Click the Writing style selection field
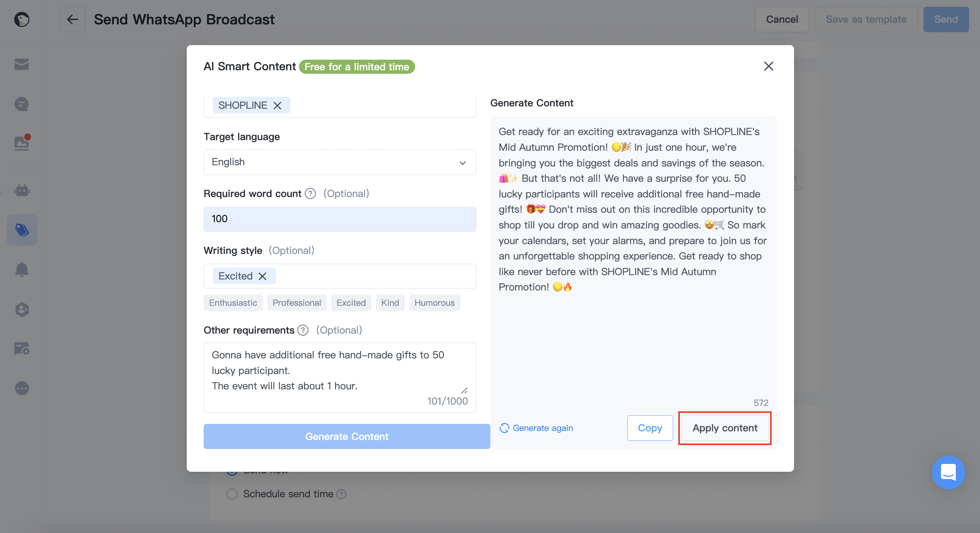 tap(340, 276)
